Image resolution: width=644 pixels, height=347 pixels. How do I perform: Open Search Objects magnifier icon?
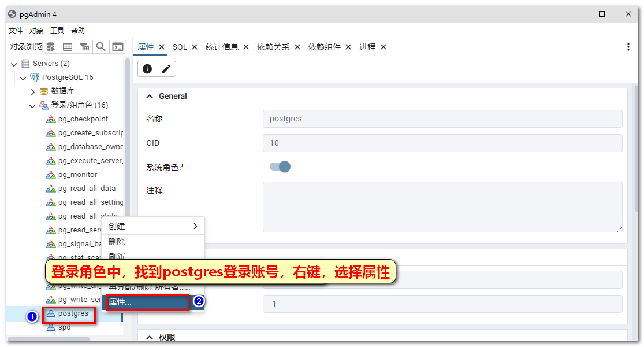point(101,47)
